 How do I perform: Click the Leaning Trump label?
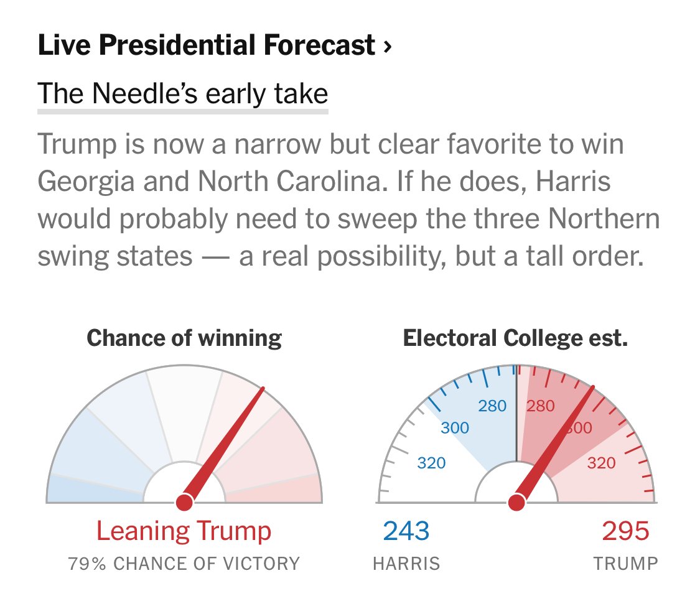pyautogui.click(x=184, y=531)
